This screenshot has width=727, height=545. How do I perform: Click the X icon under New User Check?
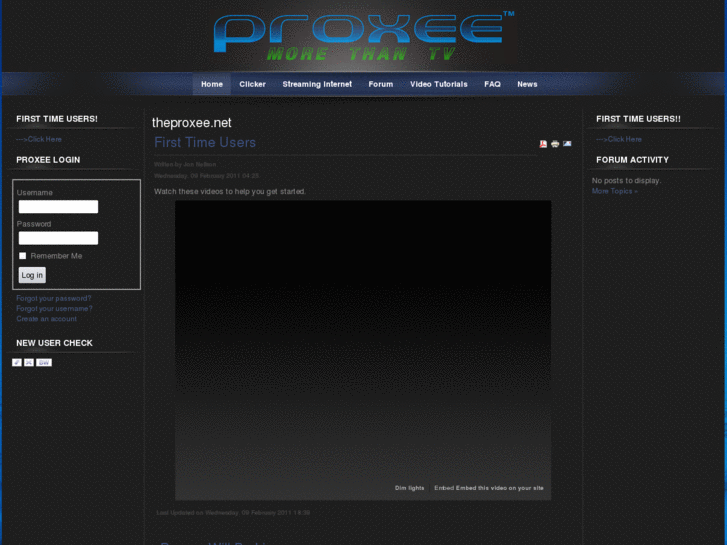point(29,362)
